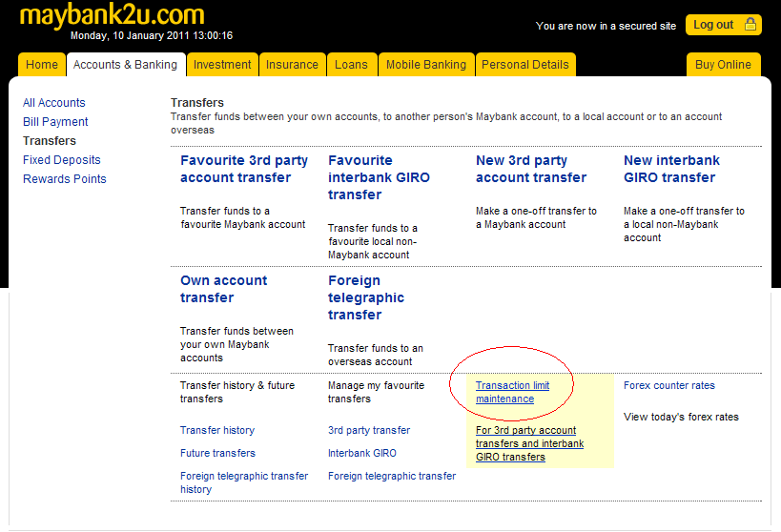Viewport: 781px width, 532px height.
Task: Click For 3rd party account transfers link
Action: point(529,443)
